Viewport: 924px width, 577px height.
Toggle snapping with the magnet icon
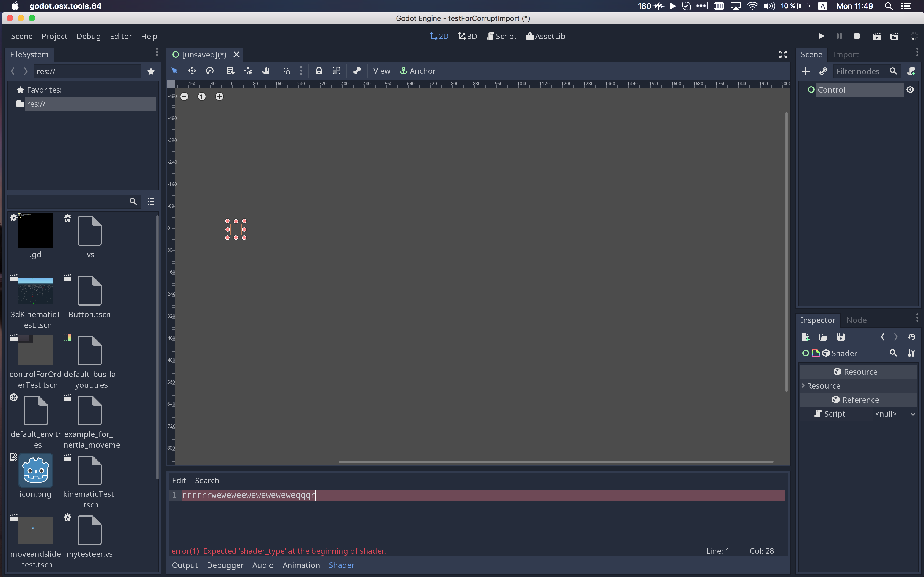point(286,71)
